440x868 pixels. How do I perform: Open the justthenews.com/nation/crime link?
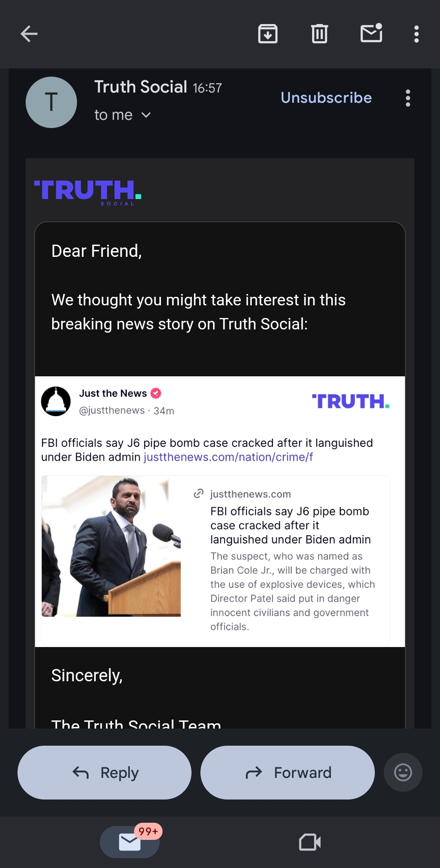coord(228,457)
